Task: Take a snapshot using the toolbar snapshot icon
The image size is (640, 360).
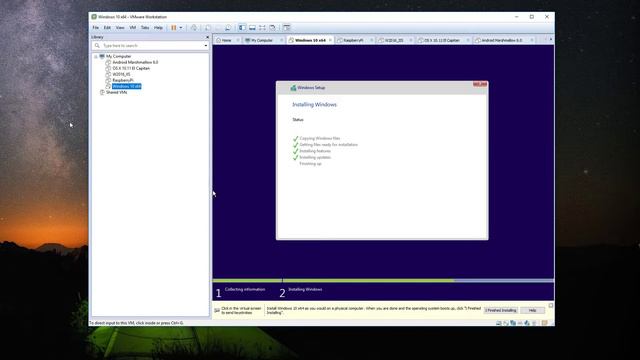Action: click(x=208, y=28)
